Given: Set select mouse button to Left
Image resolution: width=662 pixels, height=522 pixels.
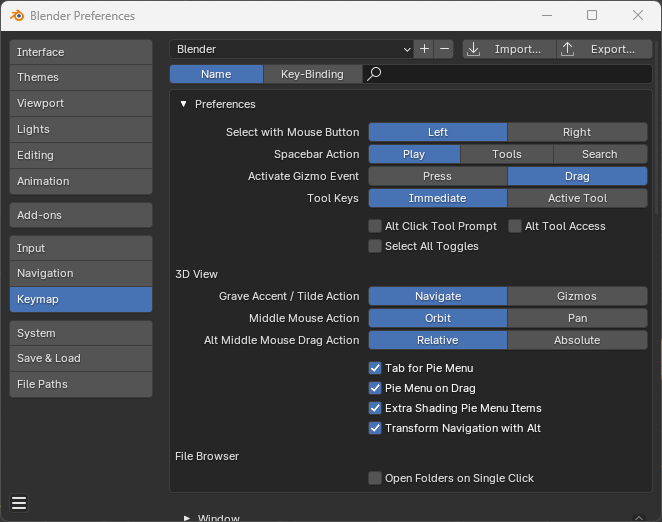Looking at the screenshot, I should click(438, 132).
